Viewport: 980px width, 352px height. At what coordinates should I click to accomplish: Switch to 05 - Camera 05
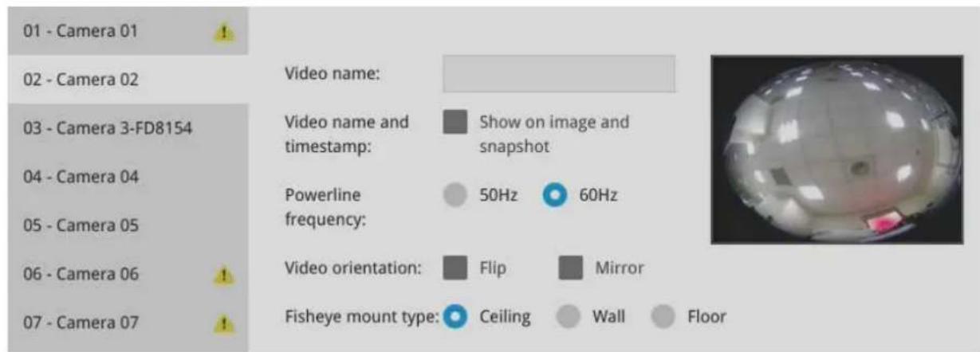(128, 225)
